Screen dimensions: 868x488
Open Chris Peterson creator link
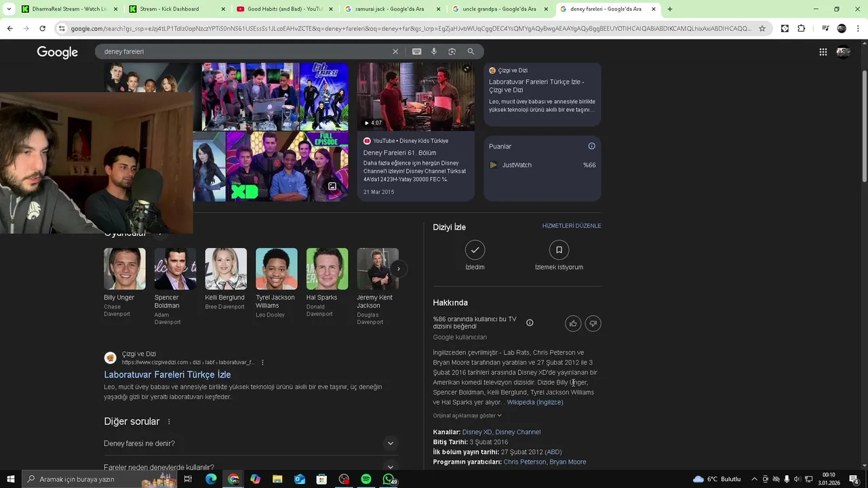524,462
